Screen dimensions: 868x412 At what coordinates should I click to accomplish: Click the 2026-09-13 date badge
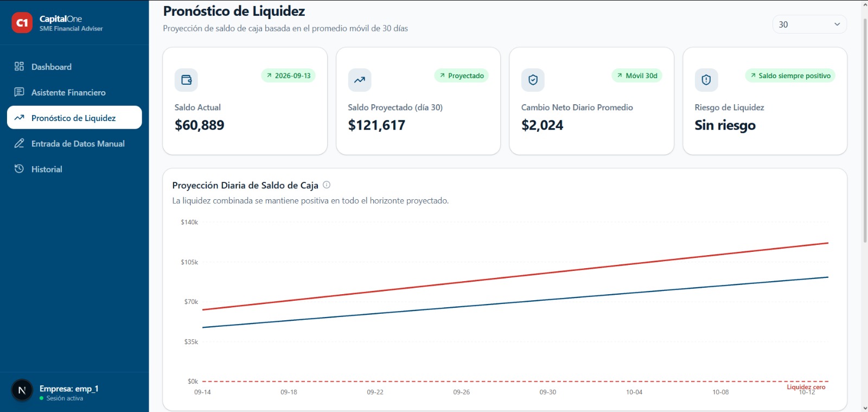tap(289, 75)
